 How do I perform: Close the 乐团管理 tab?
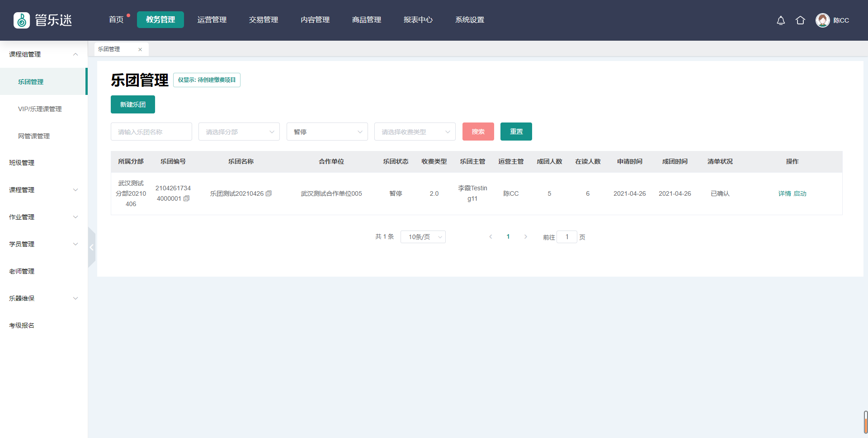pos(140,50)
